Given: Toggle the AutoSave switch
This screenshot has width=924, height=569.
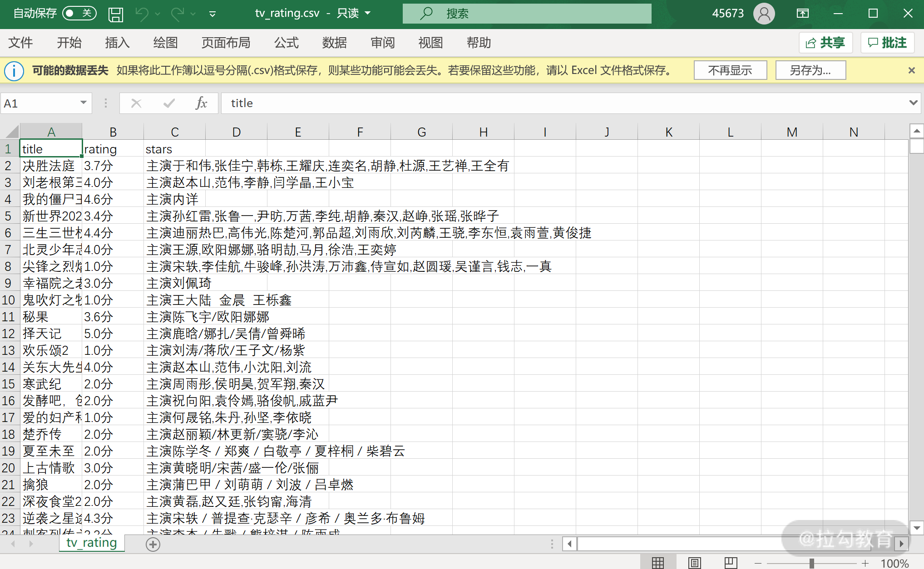Looking at the screenshot, I should coord(79,13).
